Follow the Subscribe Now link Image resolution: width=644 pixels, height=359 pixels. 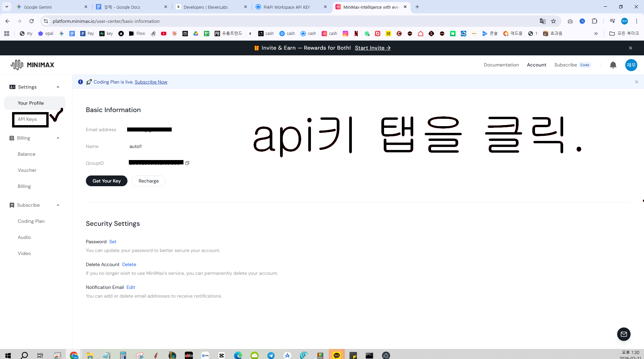point(151,82)
